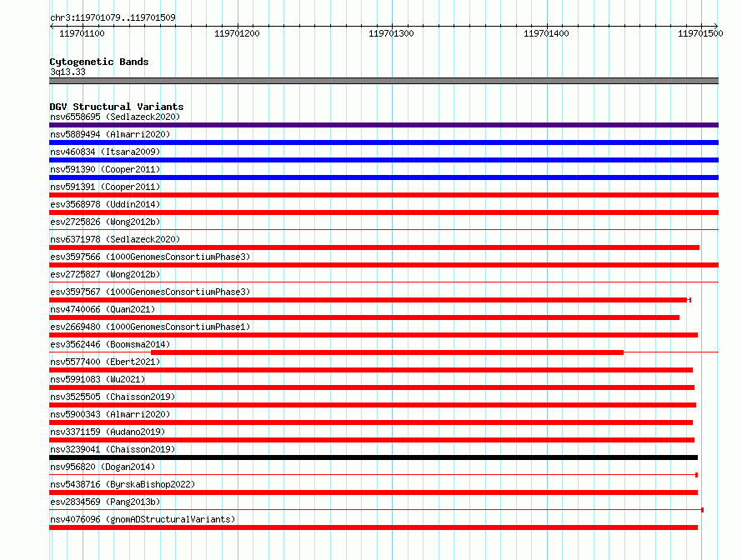
Task: Select the black nsv3239041 variant bar
Action: click(x=374, y=457)
